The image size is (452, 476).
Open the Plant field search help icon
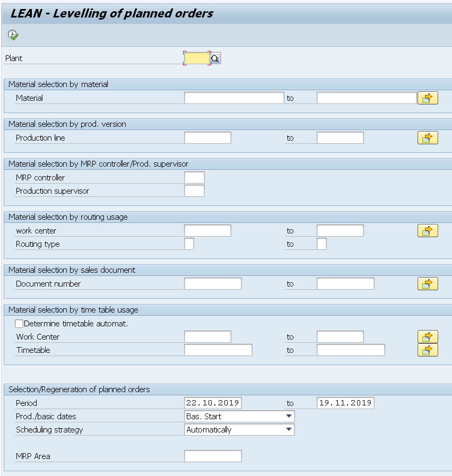[x=215, y=58]
